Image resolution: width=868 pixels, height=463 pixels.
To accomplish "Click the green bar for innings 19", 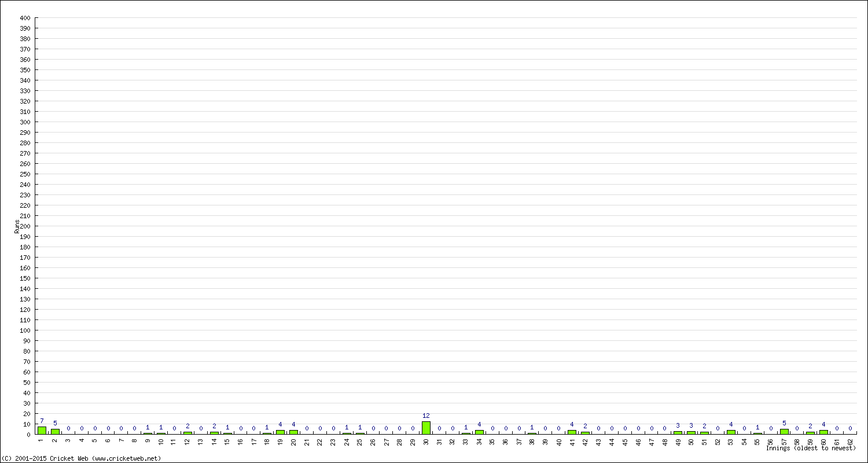I will point(280,432).
